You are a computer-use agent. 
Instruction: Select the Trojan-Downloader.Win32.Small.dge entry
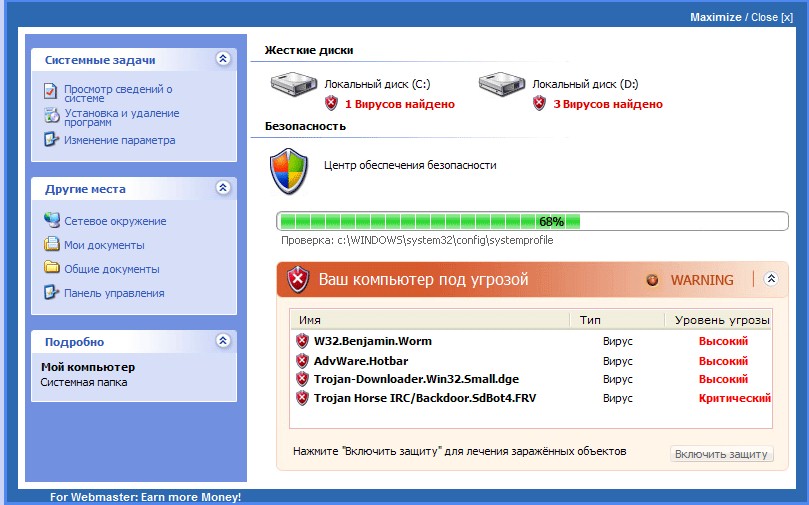(x=416, y=379)
